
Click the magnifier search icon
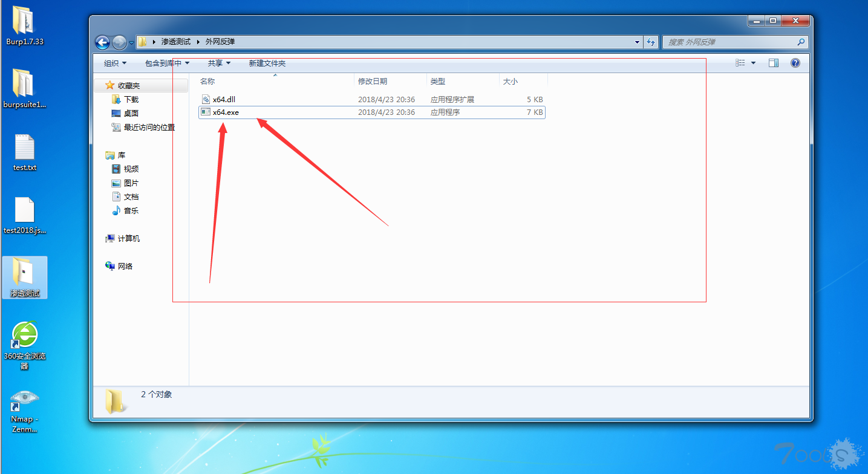click(801, 42)
